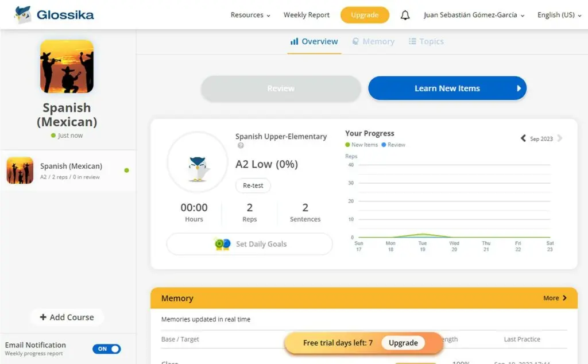588x364 pixels.
Task: Click the Your Progress heading
Action: click(x=369, y=133)
